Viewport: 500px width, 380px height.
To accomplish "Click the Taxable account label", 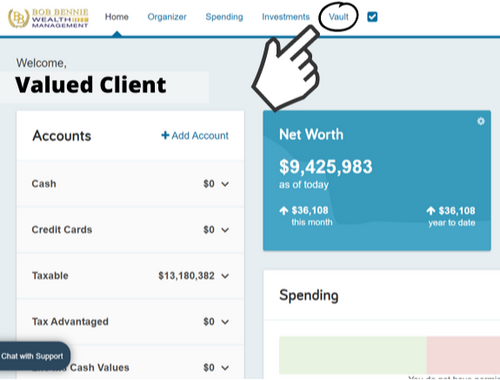I will [x=50, y=276].
